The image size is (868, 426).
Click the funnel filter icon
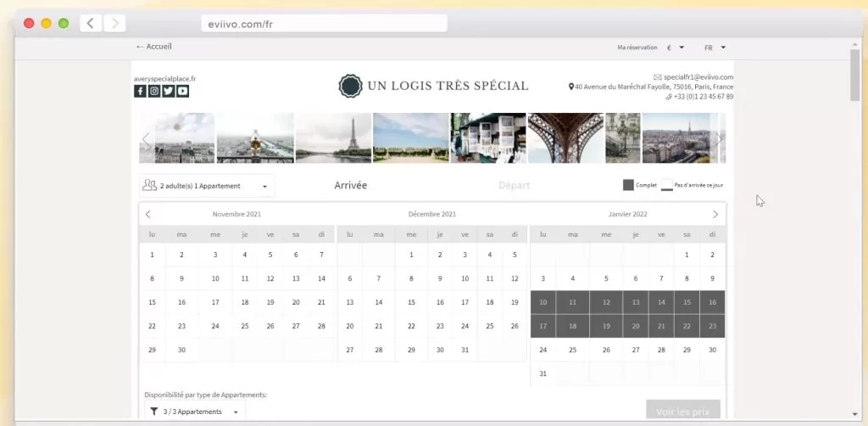click(154, 412)
